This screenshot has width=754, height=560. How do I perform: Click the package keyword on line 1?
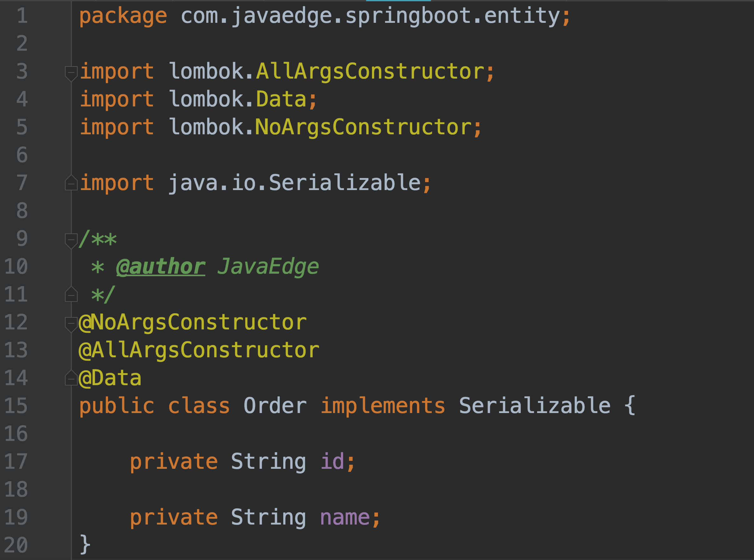(x=123, y=16)
